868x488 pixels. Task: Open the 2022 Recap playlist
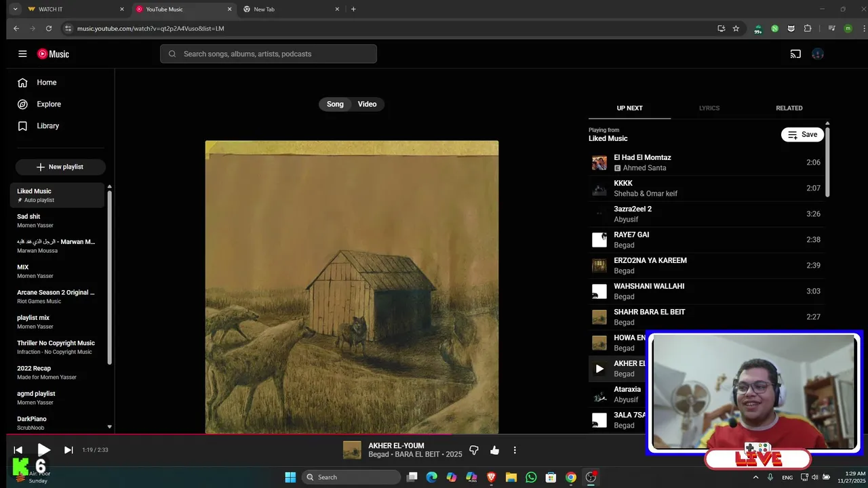pyautogui.click(x=58, y=373)
